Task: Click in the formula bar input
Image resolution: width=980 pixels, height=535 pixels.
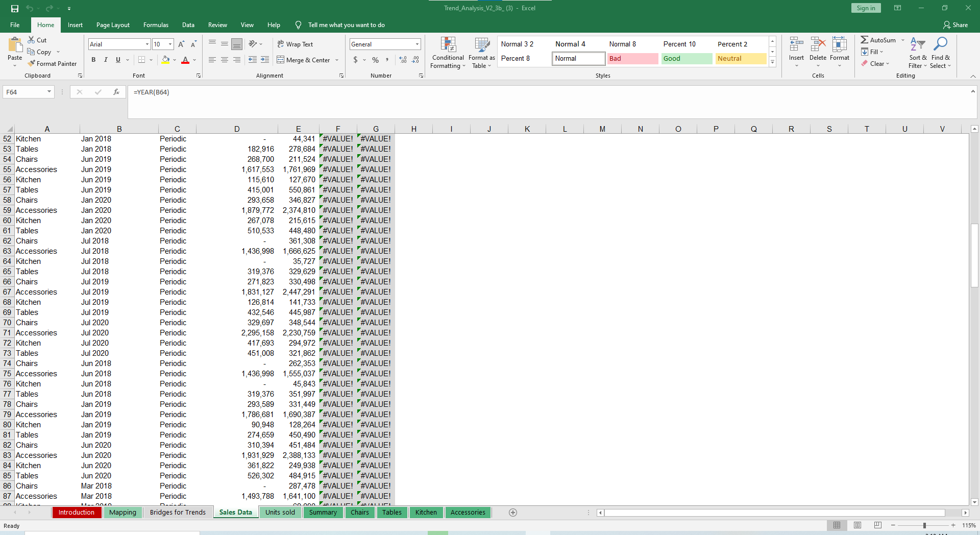Action: coord(549,102)
